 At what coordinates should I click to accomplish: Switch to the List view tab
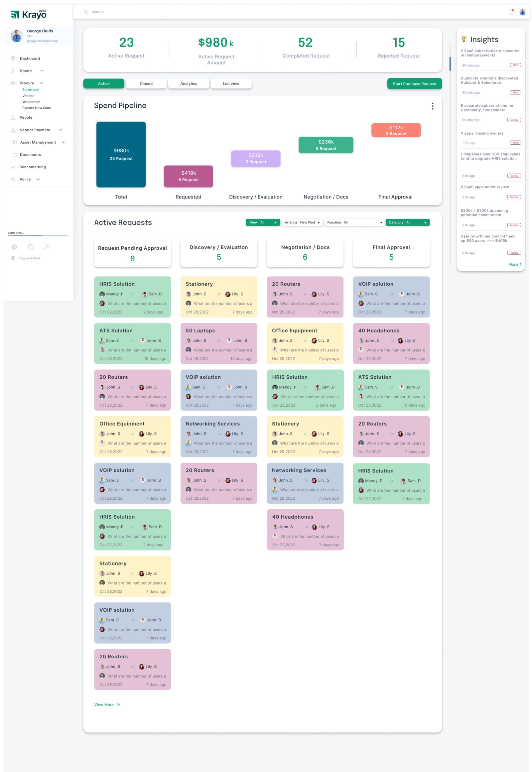(x=231, y=84)
